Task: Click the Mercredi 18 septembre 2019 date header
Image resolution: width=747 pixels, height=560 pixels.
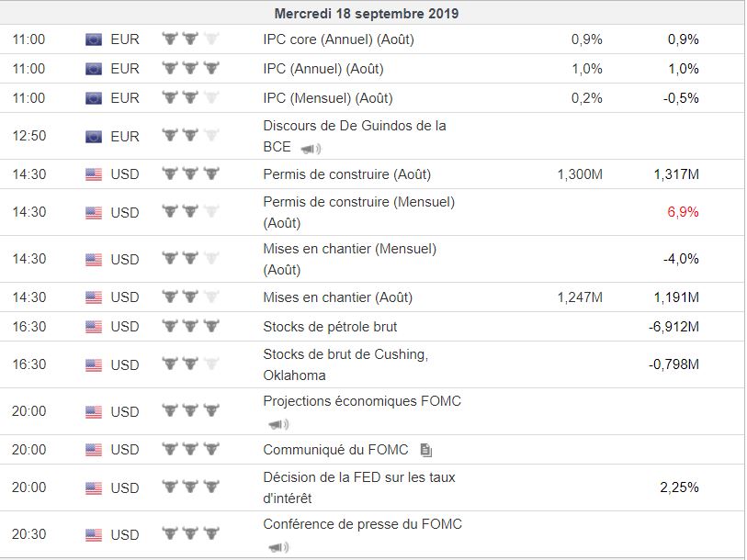Action: coord(367,14)
